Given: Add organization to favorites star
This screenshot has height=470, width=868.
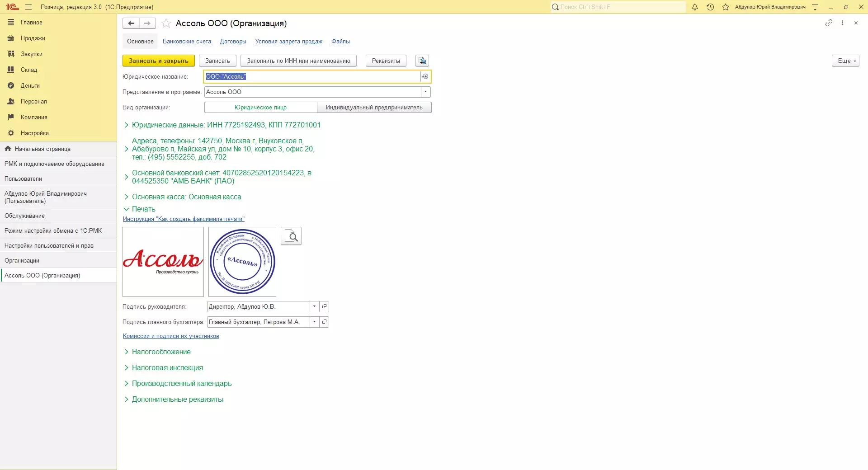Looking at the screenshot, I should coord(166,23).
